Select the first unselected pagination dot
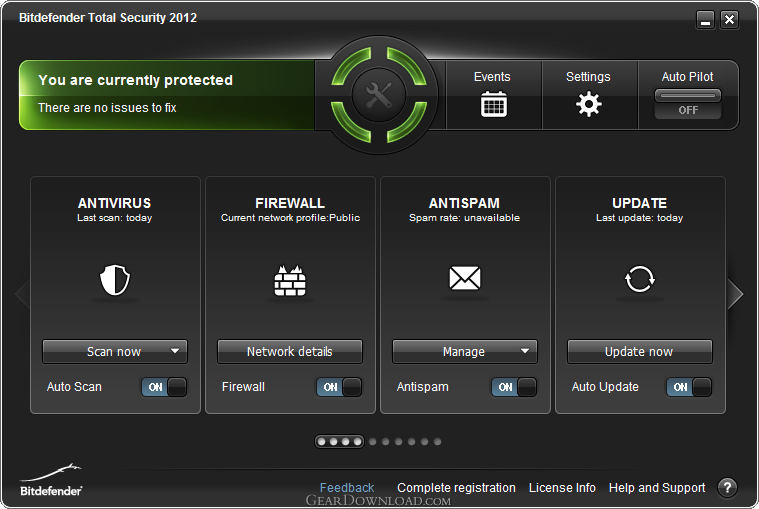This screenshot has width=759, height=509. (x=373, y=441)
